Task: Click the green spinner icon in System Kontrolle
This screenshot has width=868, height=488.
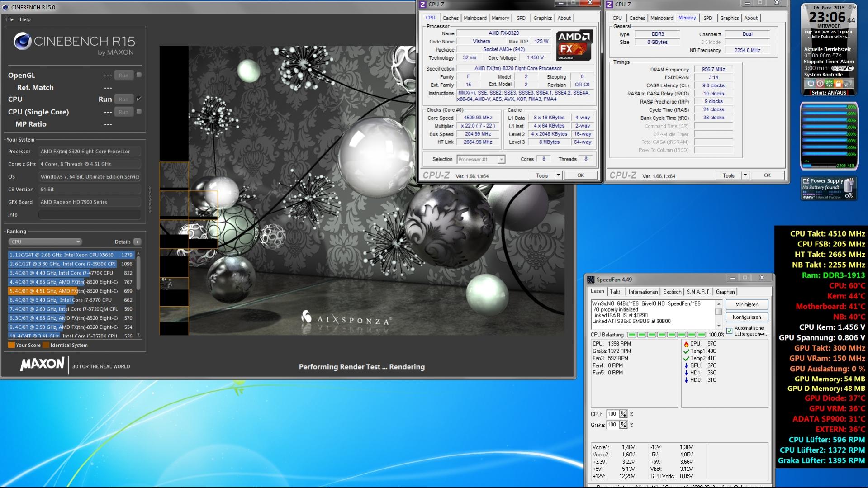Action: [829, 84]
